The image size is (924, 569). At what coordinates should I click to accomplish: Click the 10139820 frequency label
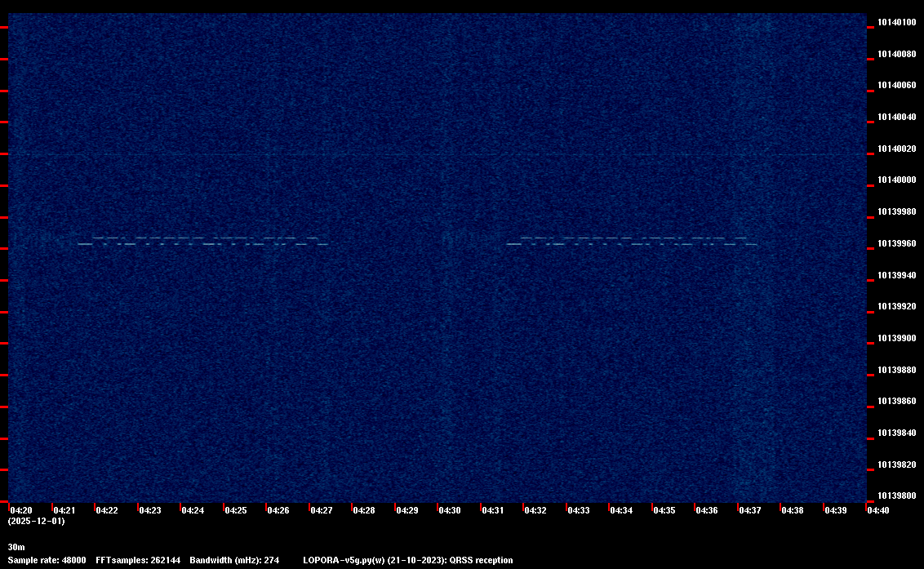[897, 465]
